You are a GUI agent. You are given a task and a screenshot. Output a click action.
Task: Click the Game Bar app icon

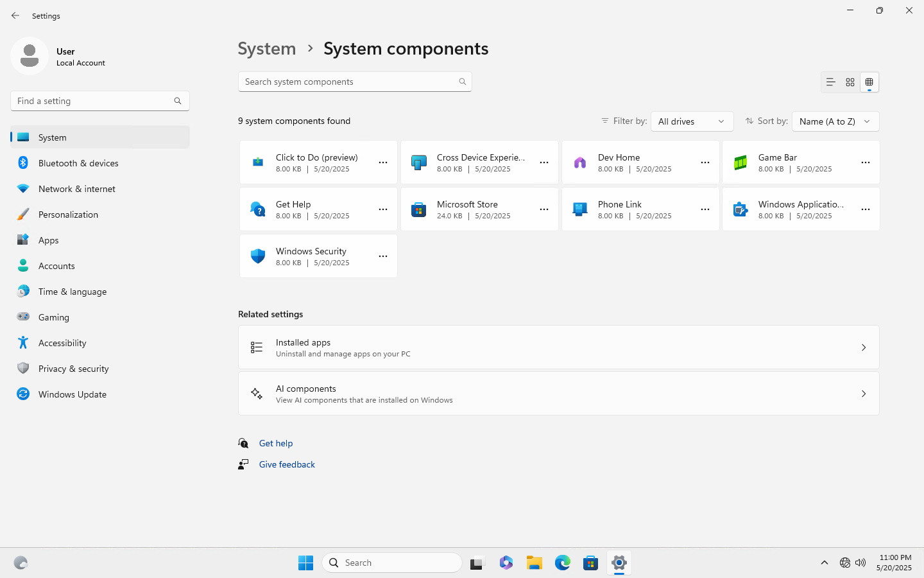[x=740, y=162]
